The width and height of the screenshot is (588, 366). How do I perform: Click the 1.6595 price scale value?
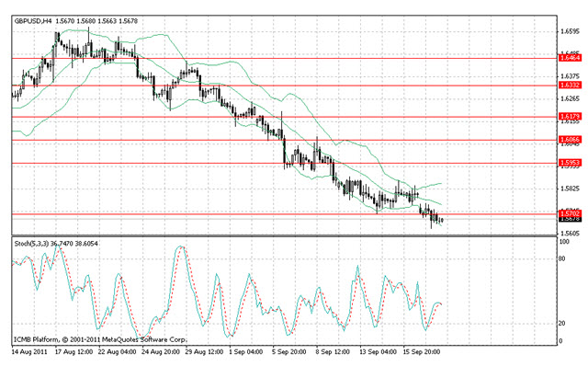[570, 31]
